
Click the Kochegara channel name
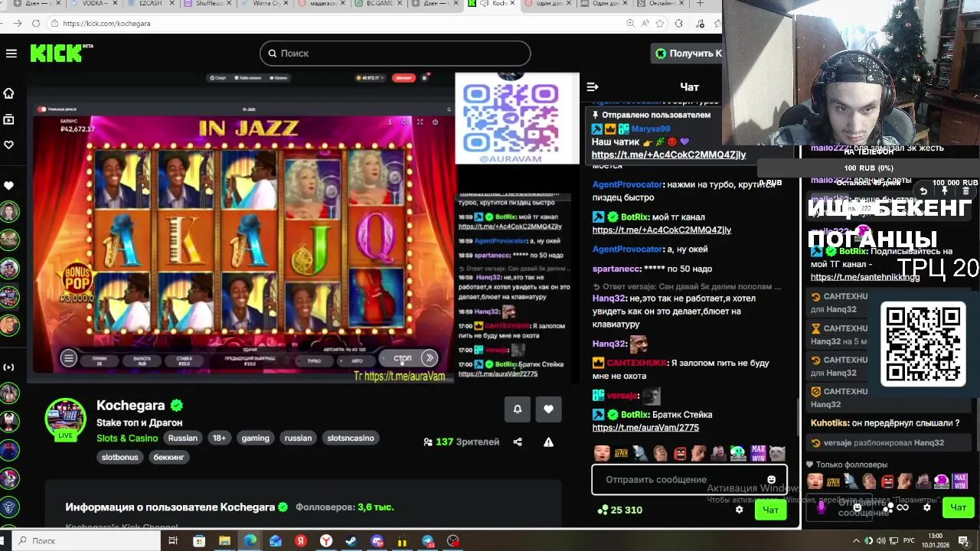(131, 406)
